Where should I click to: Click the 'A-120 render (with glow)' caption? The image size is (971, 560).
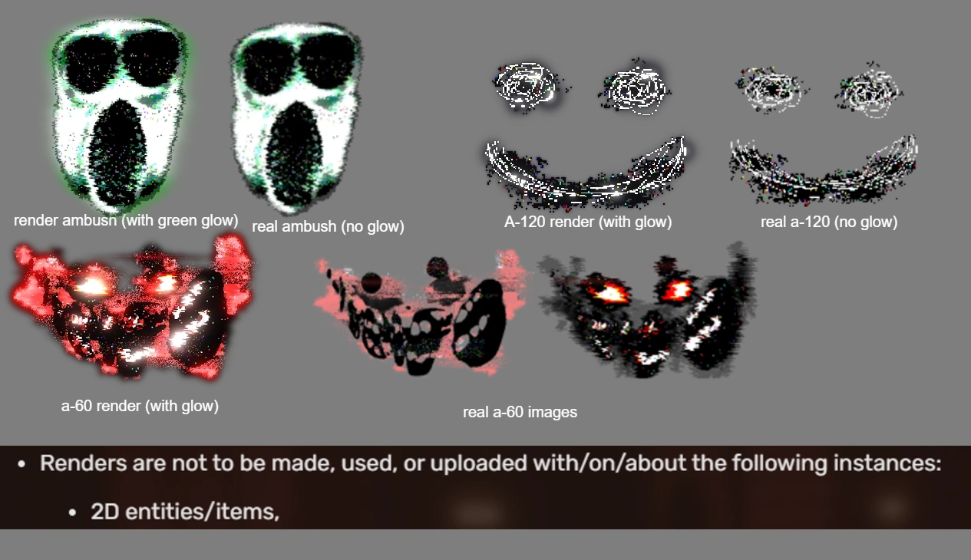[x=588, y=222]
